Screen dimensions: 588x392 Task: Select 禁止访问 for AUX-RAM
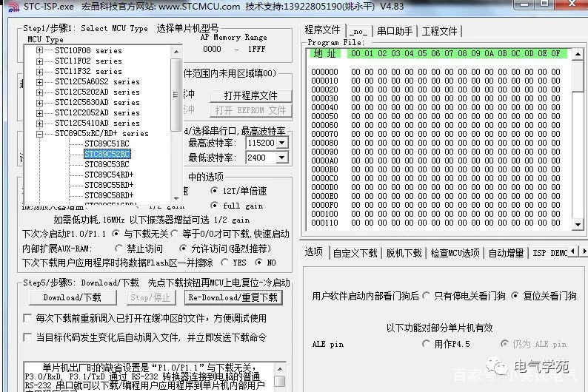tap(119, 249)
